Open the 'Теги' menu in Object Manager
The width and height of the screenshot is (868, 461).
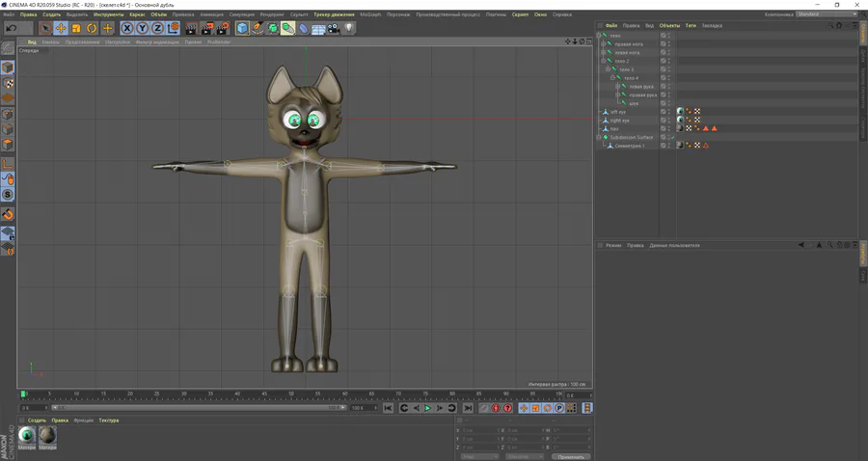pyautogui.click(x=691, y=25)
